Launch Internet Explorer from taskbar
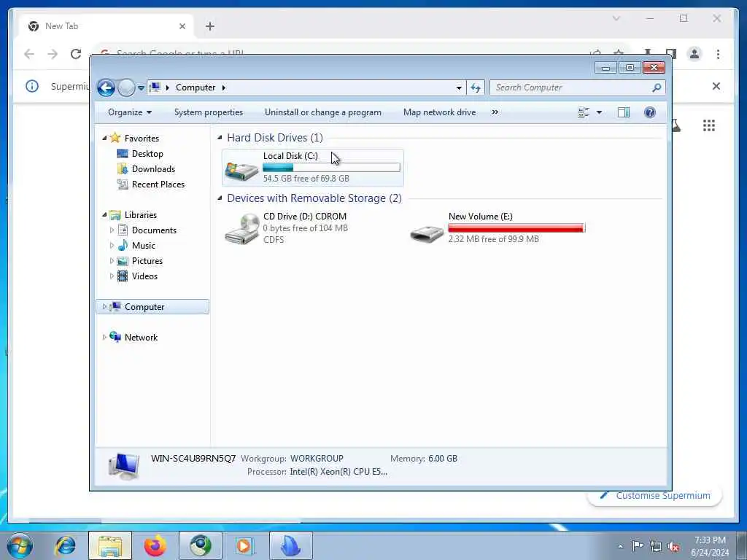Screen dimensions: 747x560 [65, 545]
